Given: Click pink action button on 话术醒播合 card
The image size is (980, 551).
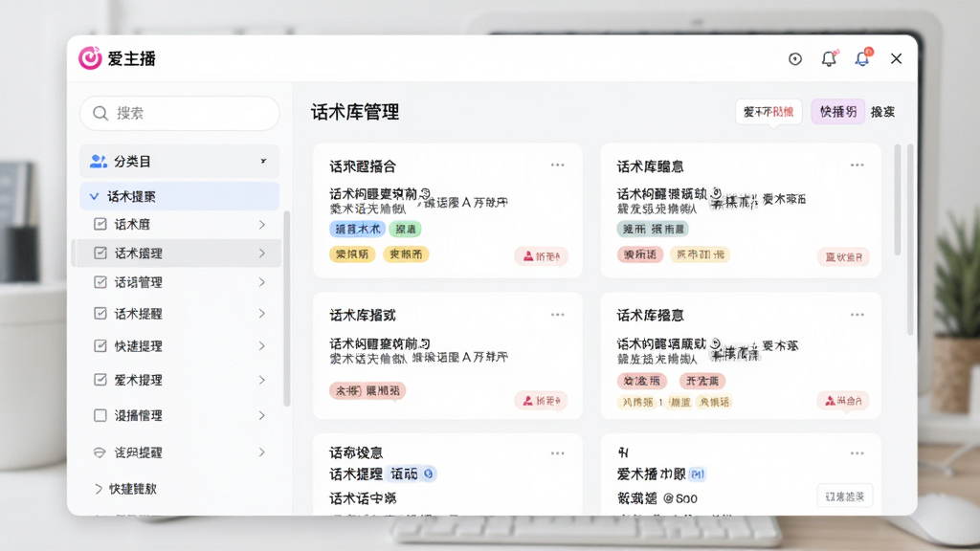Looking at the screenshot, I should pos(542,256).
